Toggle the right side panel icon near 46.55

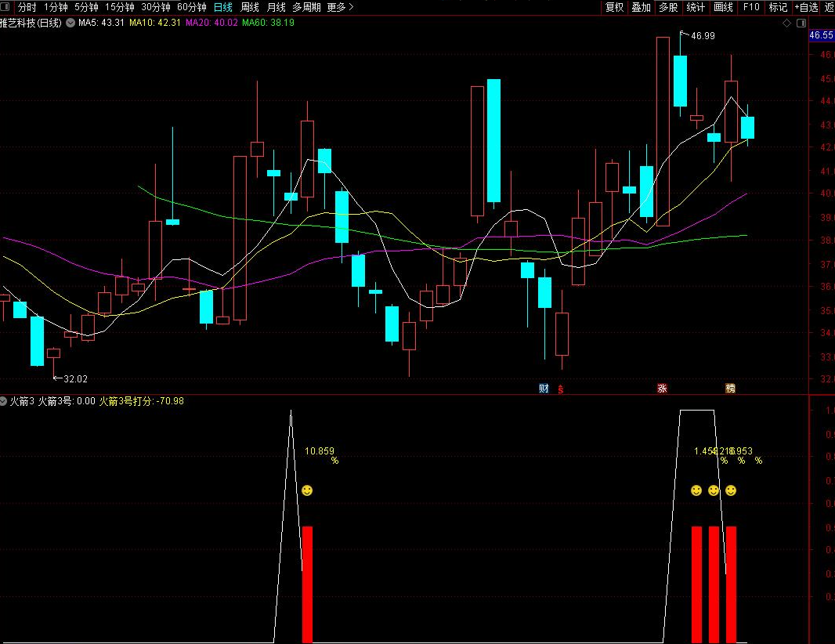click(801, 23)
